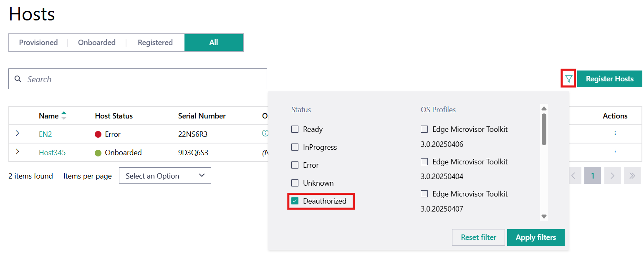Switch to the Provisioned tab

coord(38,43)
